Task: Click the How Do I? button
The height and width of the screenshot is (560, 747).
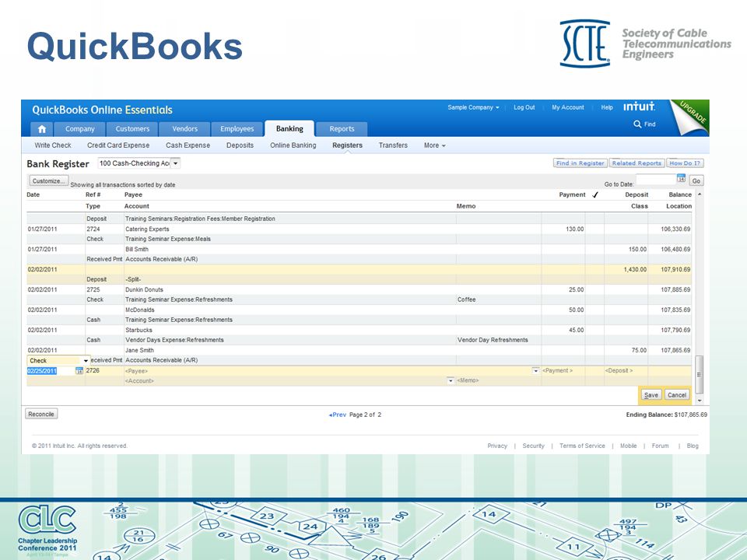Action: [685, 163]
